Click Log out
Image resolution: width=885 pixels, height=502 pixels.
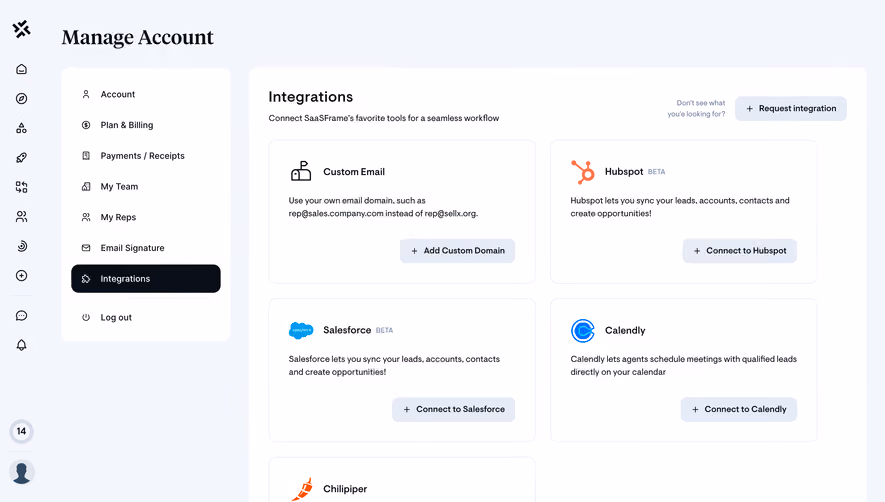(x=146, y=317)
